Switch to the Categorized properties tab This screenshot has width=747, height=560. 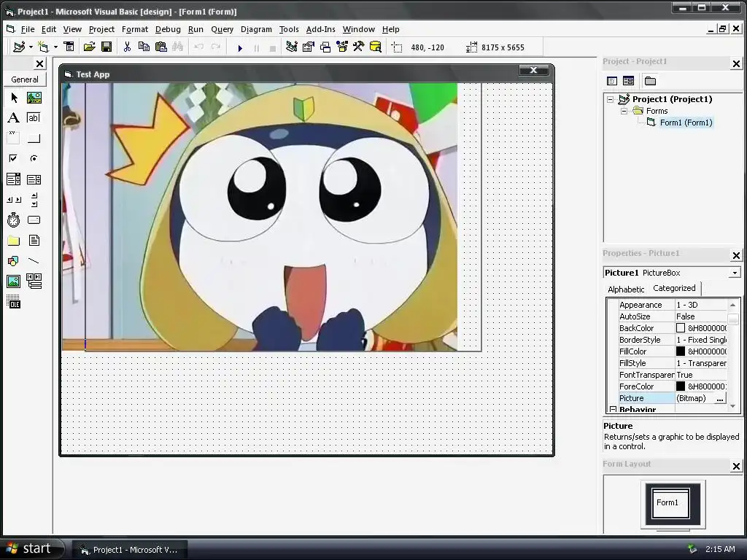click(674, 288)
